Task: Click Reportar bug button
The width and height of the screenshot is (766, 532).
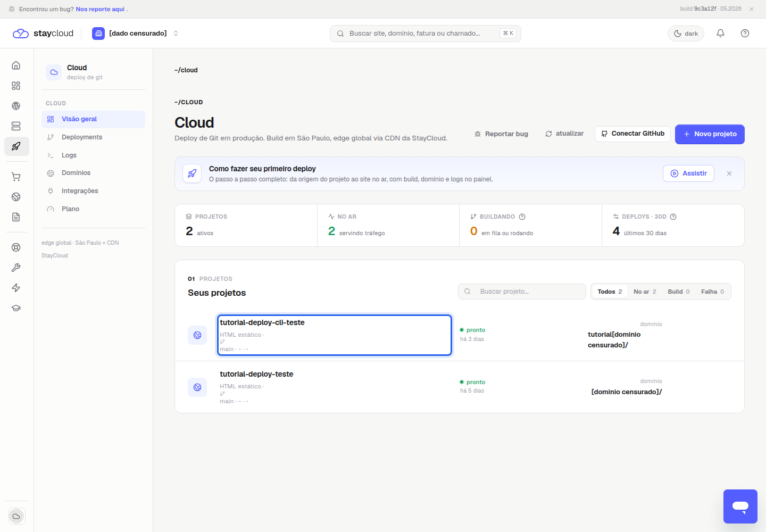Action: 501,134
